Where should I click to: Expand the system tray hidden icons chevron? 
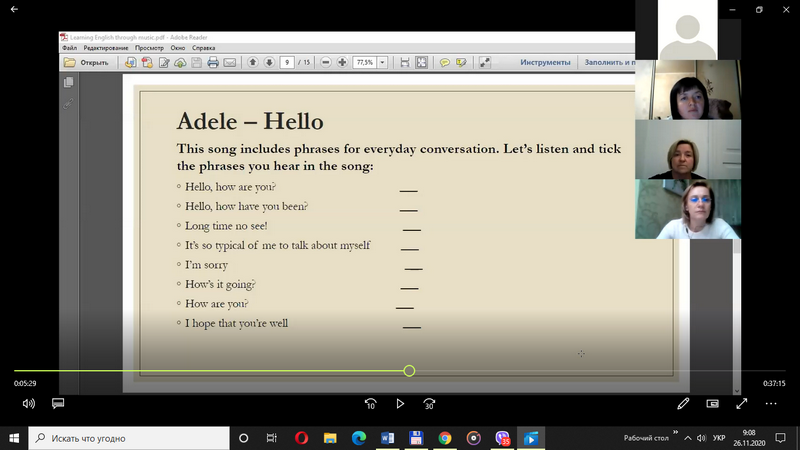pos(688,438)
